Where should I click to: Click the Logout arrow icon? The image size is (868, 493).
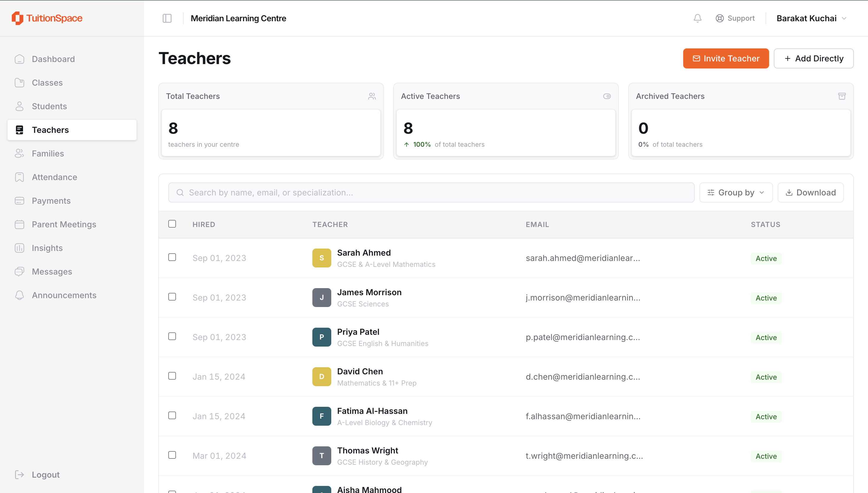click(x=20, y=475)
